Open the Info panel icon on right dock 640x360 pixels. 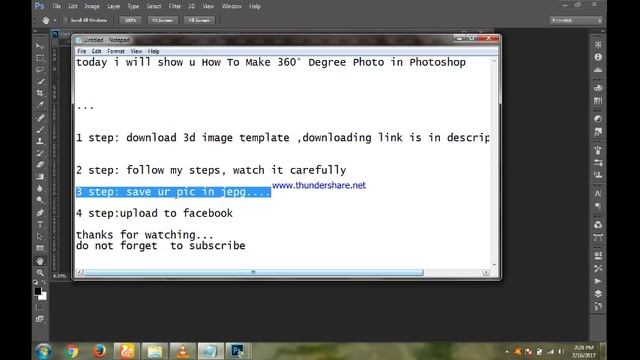tap(598, 57)
